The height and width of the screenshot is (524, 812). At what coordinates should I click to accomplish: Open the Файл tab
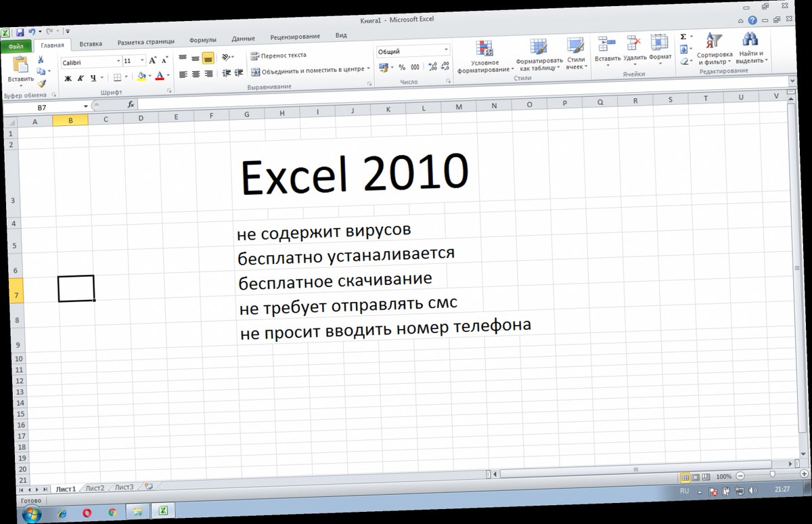click(16, 47)
